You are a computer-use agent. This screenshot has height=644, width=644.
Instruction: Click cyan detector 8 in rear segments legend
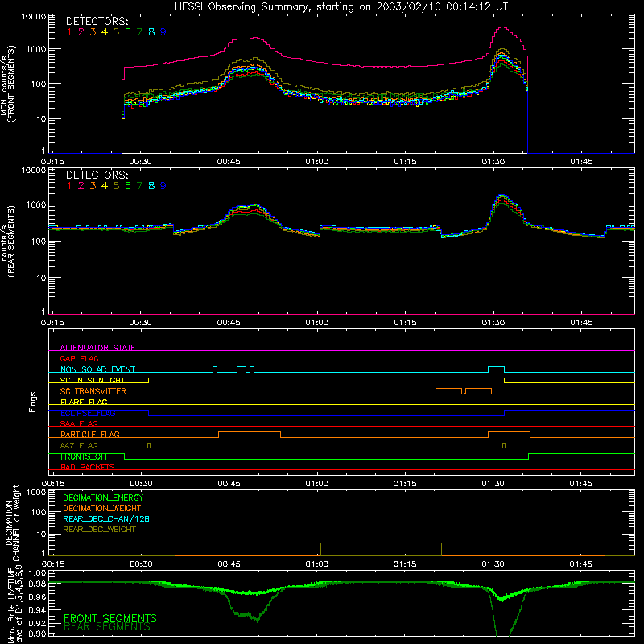[151, 186]
